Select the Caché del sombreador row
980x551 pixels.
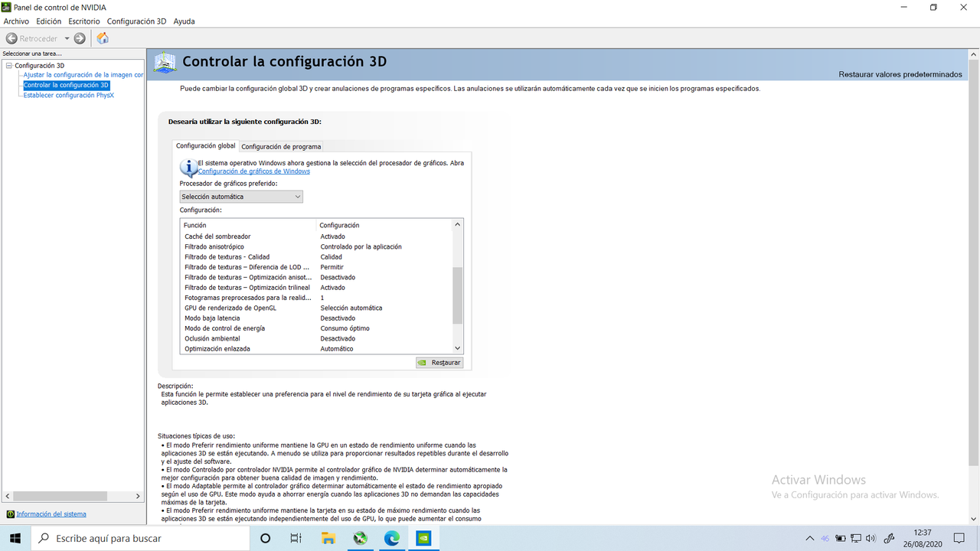[317, 236]
